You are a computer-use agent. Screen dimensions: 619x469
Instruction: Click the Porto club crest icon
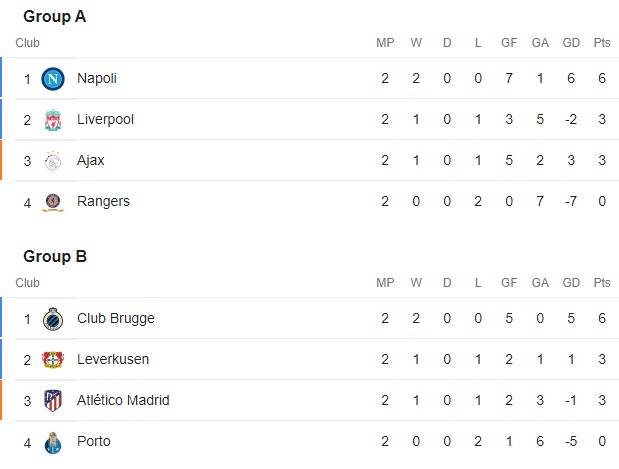[53, 442]
